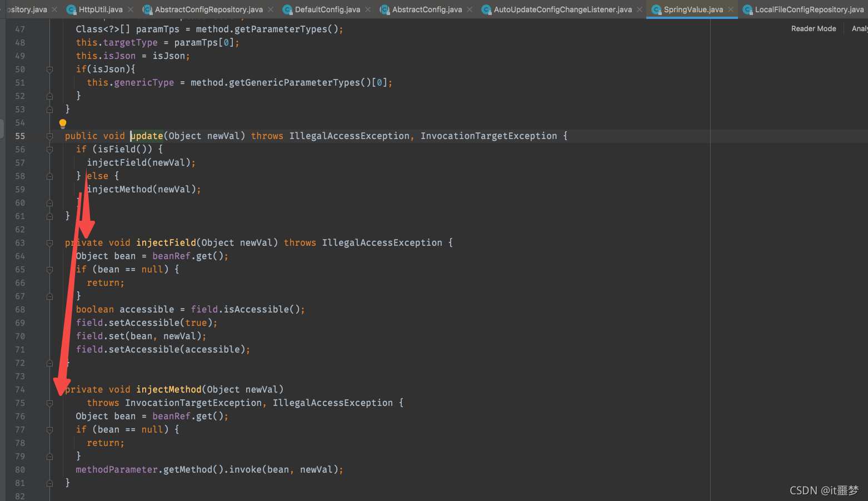Click fold end marker at line 61
The image size is (868, 501).
point(49,216)
